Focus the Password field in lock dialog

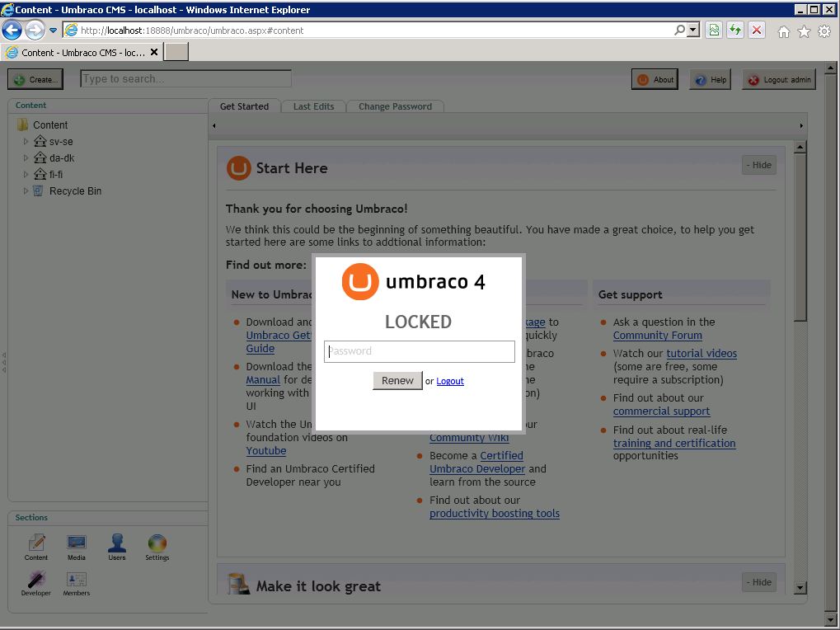point(420,351)
